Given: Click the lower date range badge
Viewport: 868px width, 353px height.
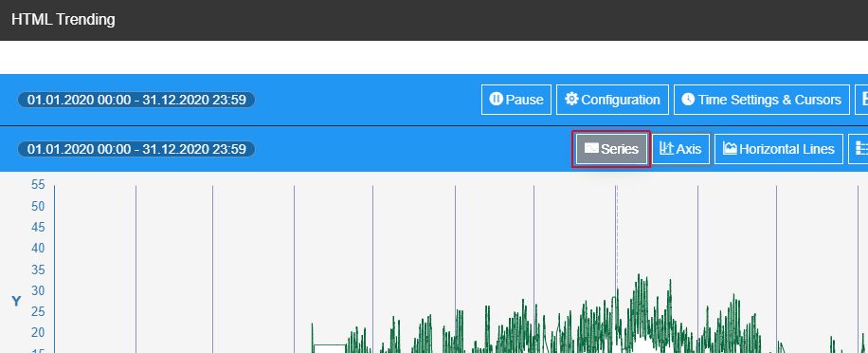Looking at the screenshot, I should click(x=136, y=149).
